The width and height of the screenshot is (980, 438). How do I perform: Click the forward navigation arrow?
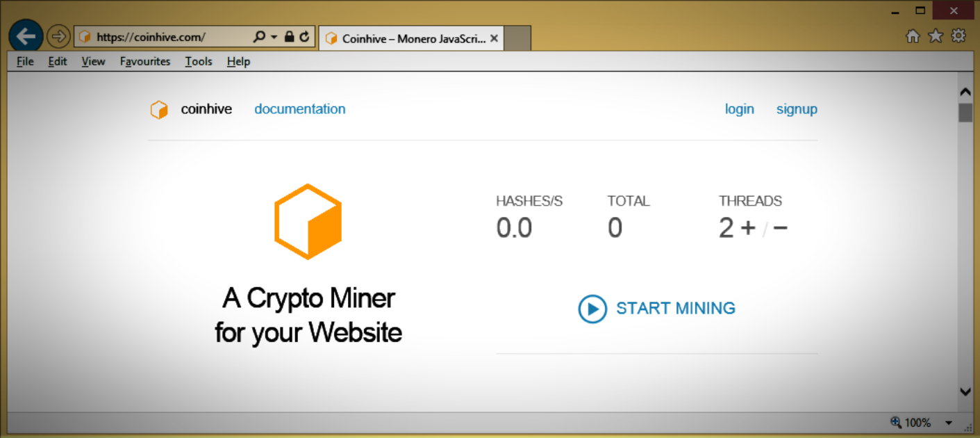(x=59, y=36)
